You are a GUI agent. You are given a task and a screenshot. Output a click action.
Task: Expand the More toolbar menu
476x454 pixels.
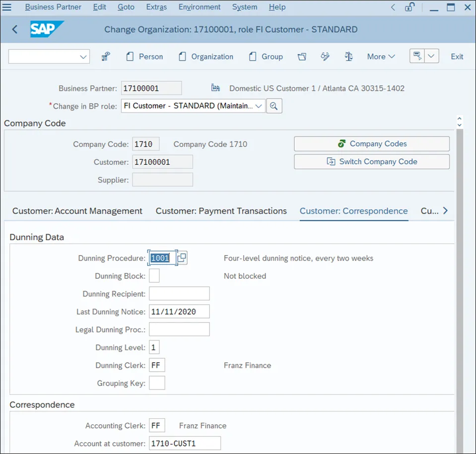[381, 57]
